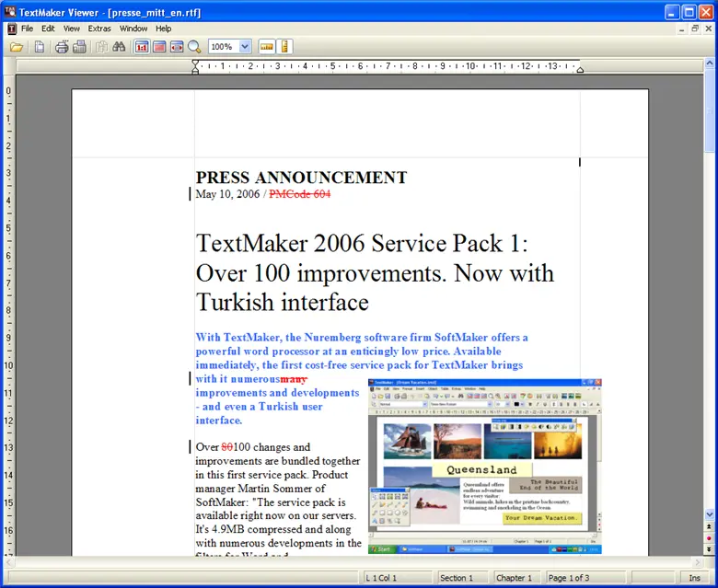Open a document with the folder icon
The height and width of the screenshot is (588, 718).
click(x=17, y=47)
